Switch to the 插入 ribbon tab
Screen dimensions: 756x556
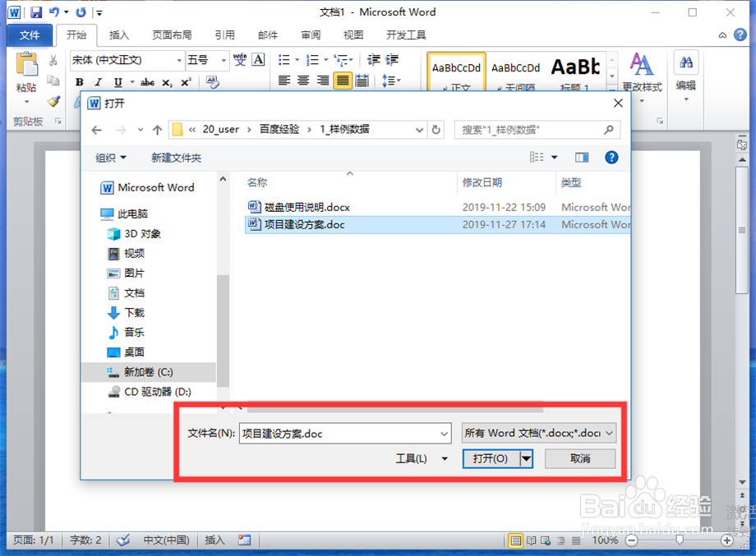click(121, 35)
